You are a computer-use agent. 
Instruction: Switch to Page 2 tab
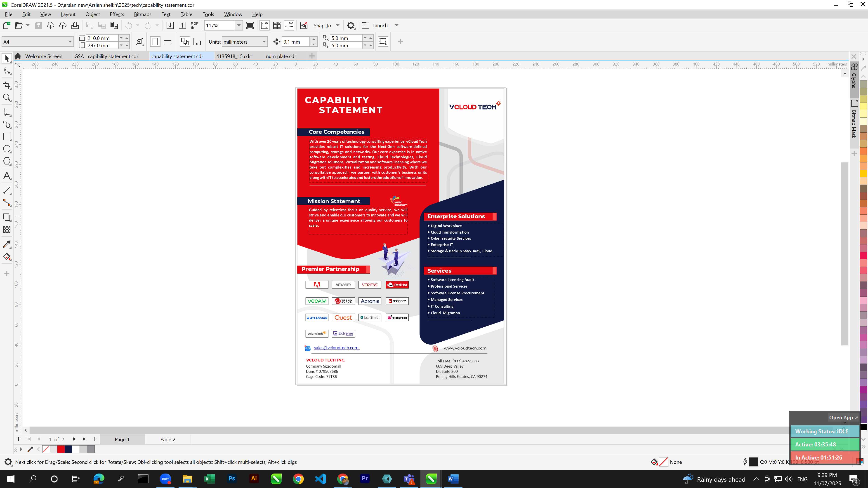[x=167, y=439]
